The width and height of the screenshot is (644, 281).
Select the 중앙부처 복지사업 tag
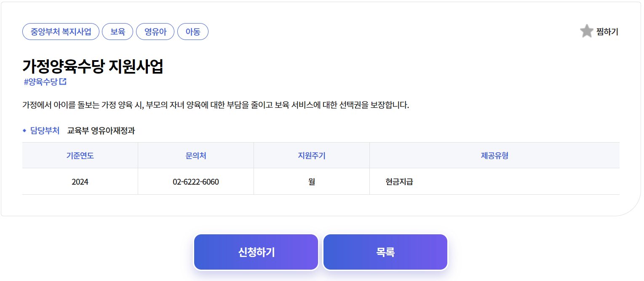point(61,32)
